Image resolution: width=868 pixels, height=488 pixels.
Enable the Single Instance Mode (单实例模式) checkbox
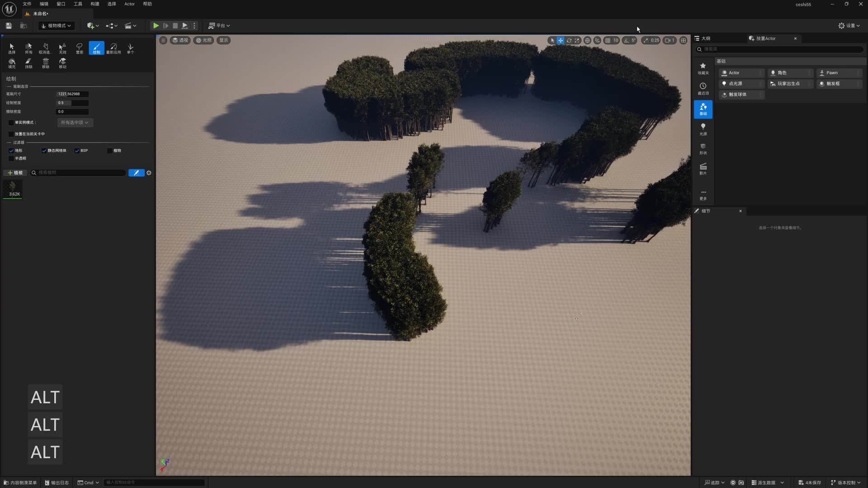11,122
